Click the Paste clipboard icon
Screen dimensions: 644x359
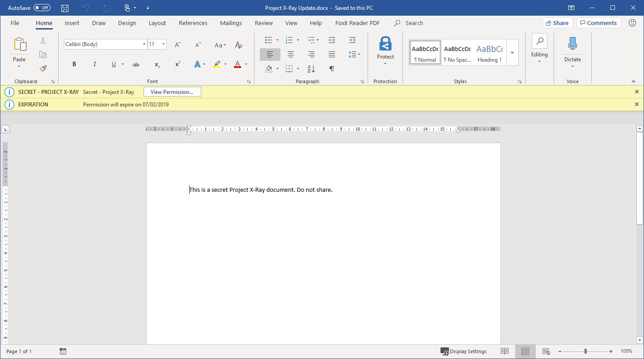tap(19, 44)
